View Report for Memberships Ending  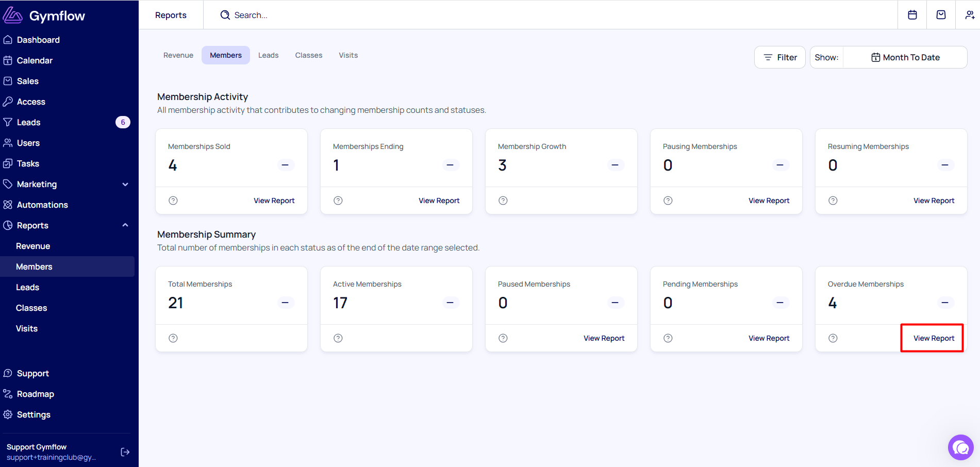439,201
